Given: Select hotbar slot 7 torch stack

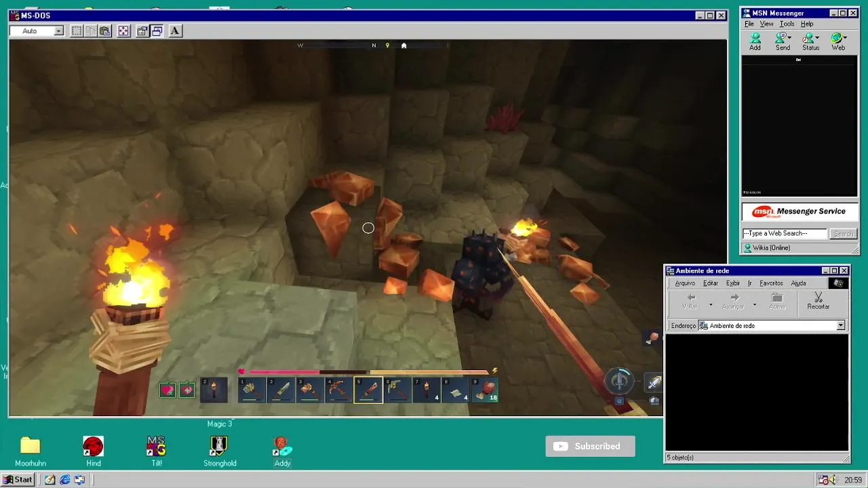Looking at the screenshot, I should [x=427, y=390].
